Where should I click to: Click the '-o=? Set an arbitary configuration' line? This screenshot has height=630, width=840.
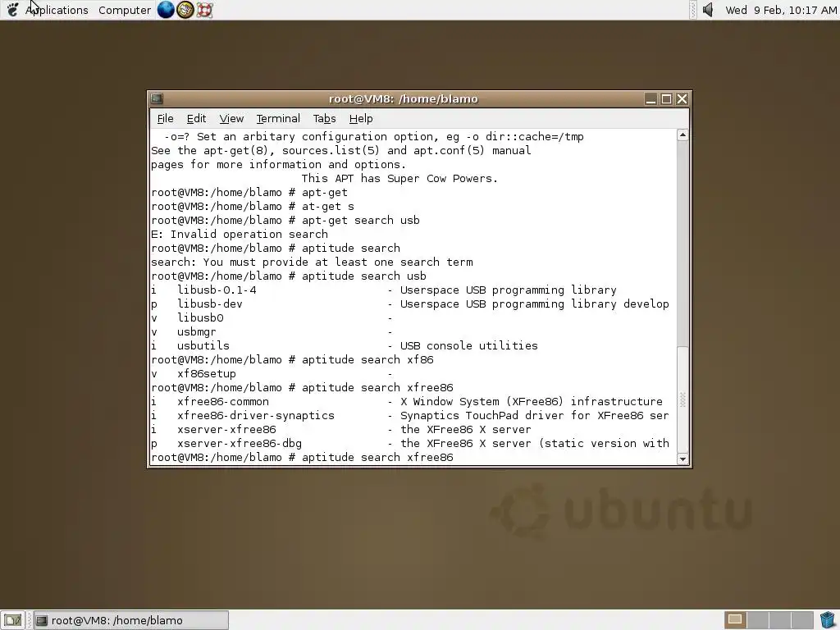pos(373,137)
